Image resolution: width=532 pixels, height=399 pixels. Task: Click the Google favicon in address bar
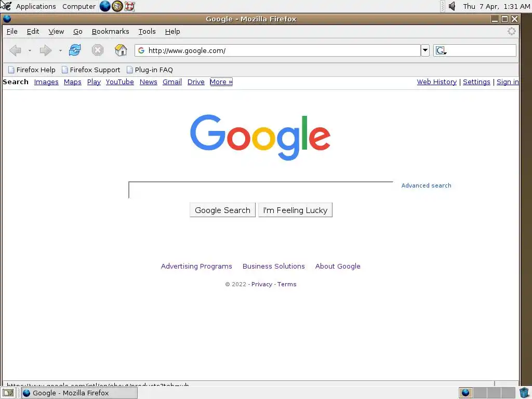141,50
